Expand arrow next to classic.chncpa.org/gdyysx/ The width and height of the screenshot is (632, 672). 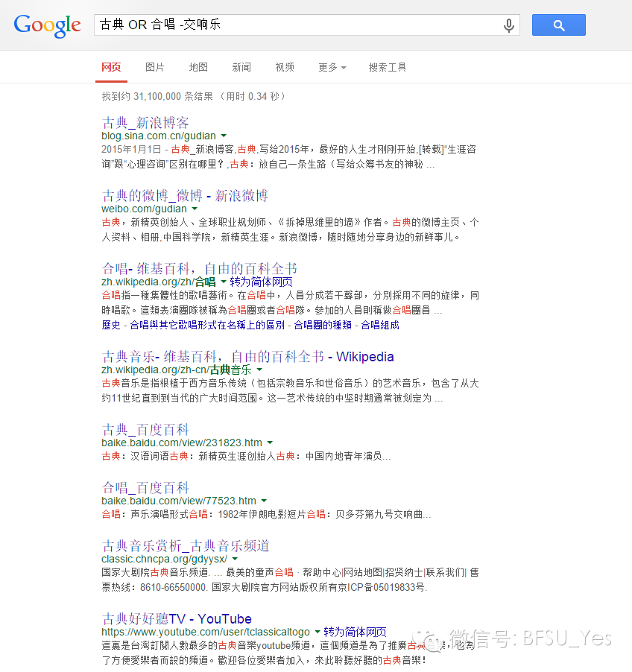coord(235,559)
